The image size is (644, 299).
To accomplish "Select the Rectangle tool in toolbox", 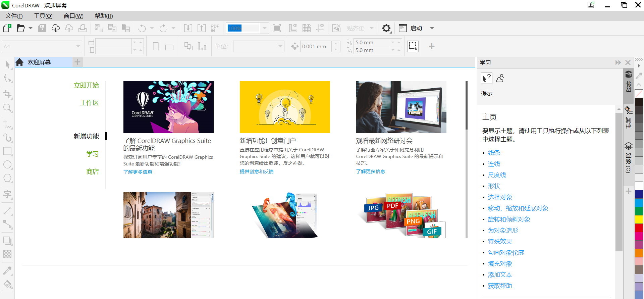I will click(7, 151).
